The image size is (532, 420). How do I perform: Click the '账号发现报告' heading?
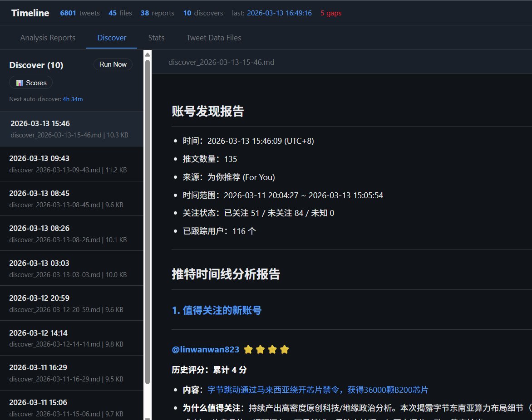coord(208,111)
